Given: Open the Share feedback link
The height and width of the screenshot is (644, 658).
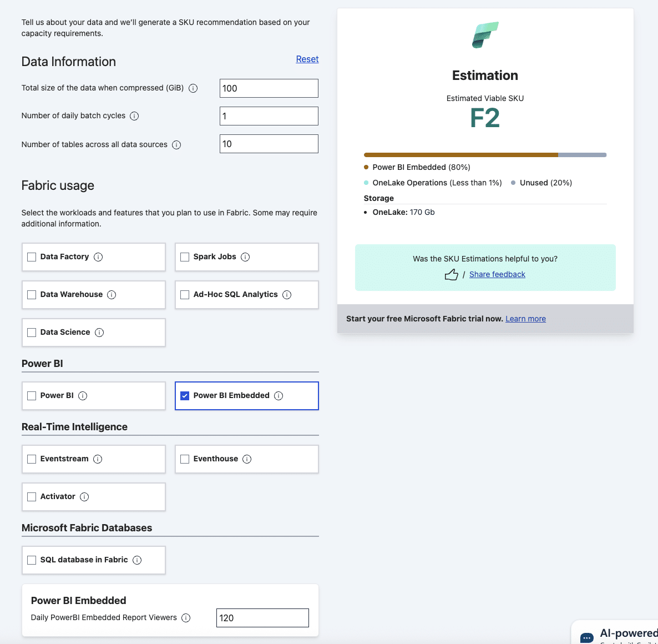Looking at the screenshot, I should tap(497, 275).
